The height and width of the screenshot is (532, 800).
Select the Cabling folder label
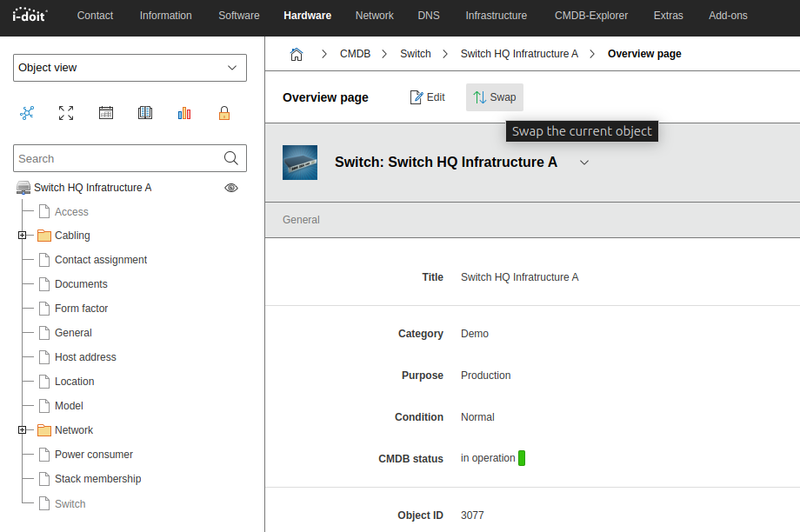click(x=72, y=236)
